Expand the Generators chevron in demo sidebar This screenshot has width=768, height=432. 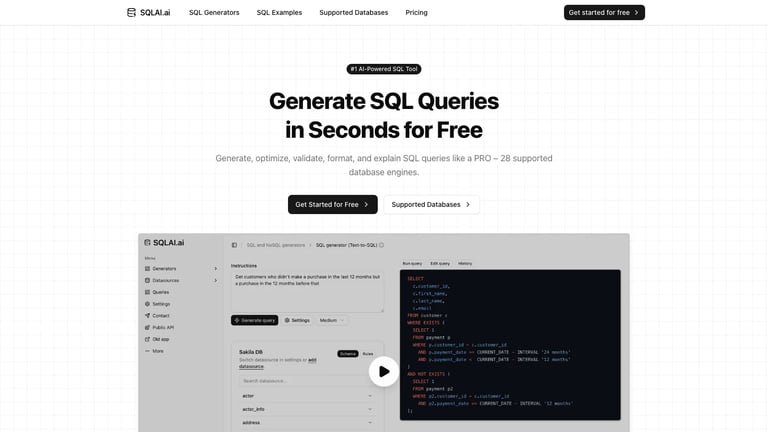tap(216, 268)
